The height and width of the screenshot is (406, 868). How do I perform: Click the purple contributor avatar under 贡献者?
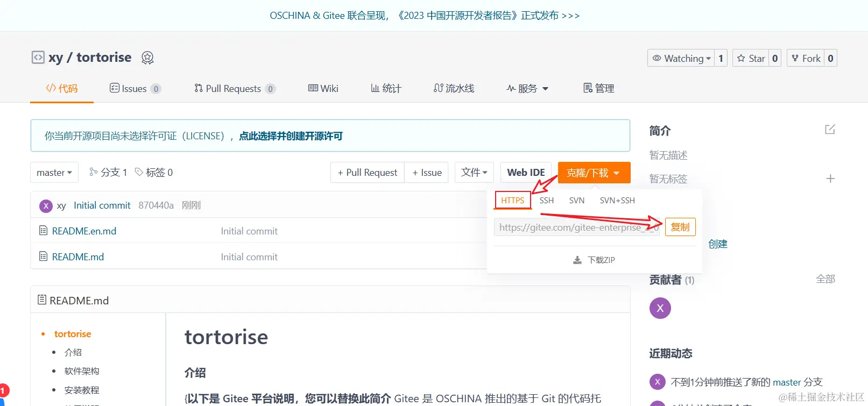[x=660, y=308]
